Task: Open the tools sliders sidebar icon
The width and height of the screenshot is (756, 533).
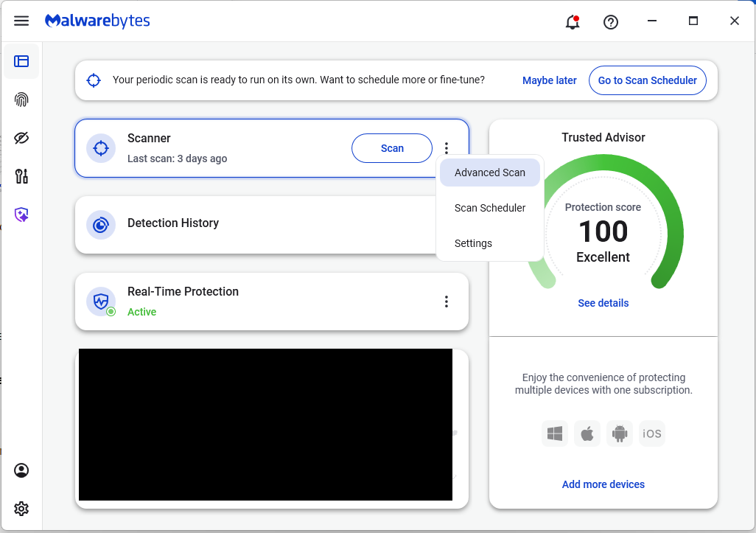Action: [x=21, y=176]
